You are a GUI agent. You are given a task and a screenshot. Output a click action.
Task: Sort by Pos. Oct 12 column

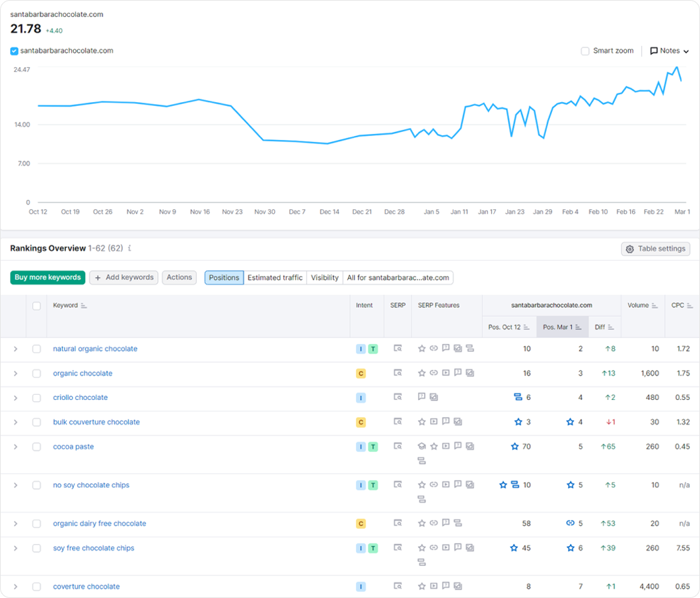(509, 327)
